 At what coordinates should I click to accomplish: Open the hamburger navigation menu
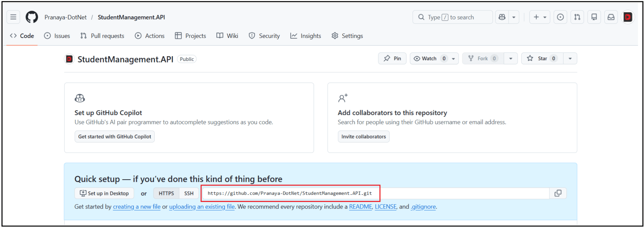pos(13,17)
